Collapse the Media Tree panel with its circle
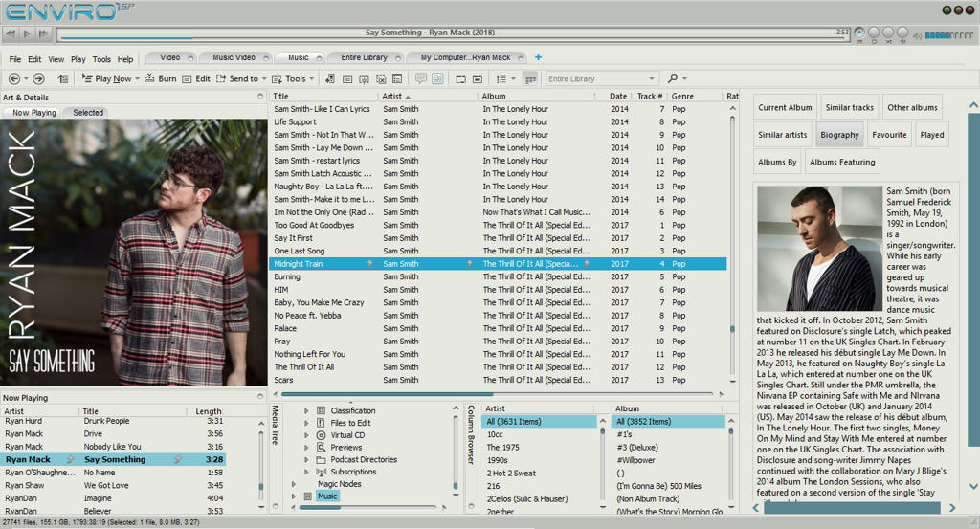 276,506
